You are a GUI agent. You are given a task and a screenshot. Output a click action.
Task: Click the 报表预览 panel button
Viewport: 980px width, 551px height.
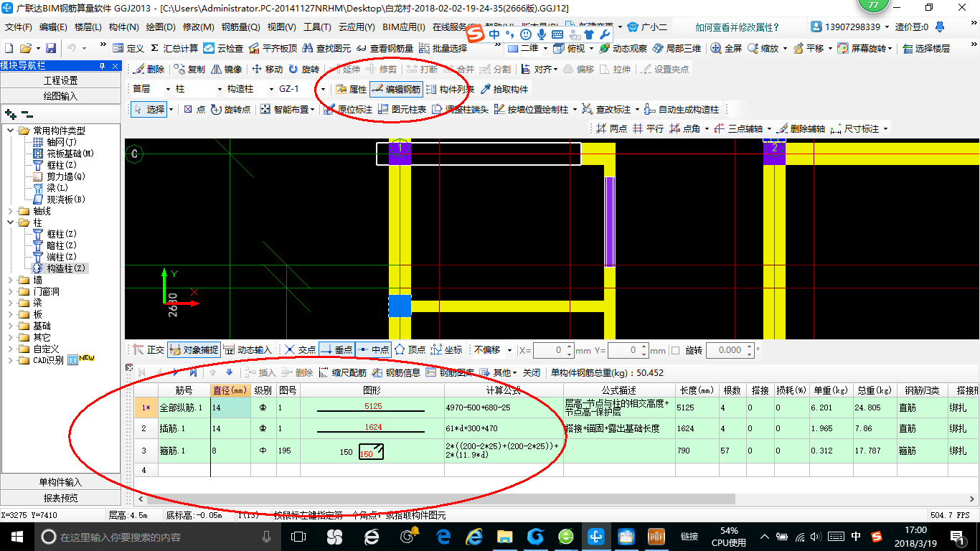tap(61, 497)
